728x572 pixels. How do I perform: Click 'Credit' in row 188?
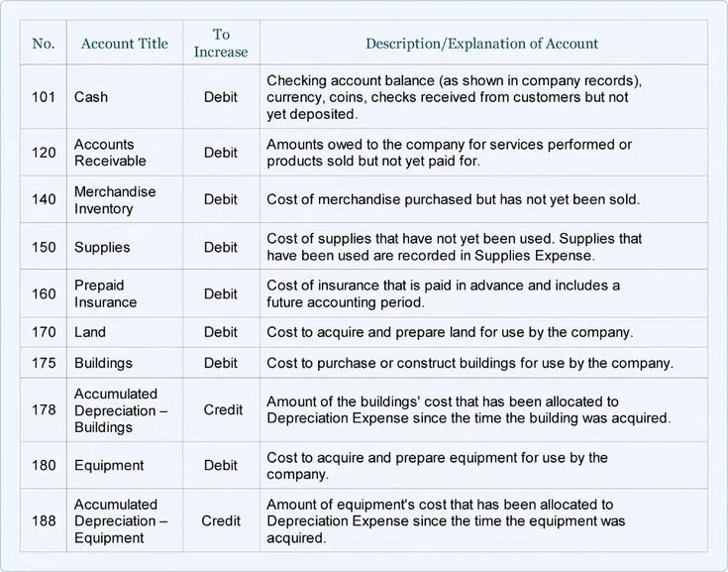pyautogui.click(x=221, y=520)
